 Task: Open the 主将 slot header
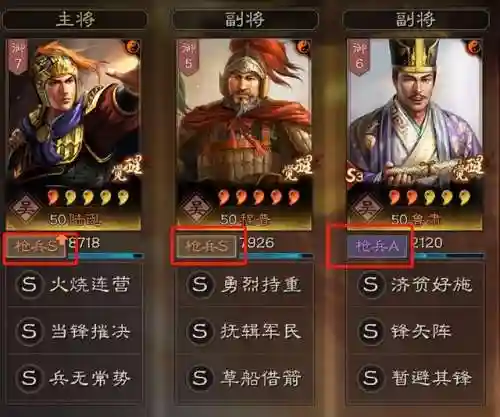(75, 19)
